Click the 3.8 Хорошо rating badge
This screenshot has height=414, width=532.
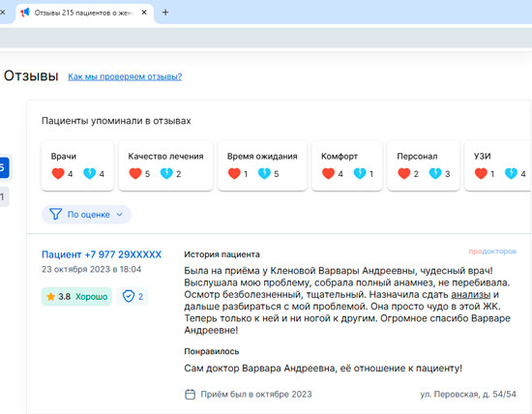coord(76,297)
